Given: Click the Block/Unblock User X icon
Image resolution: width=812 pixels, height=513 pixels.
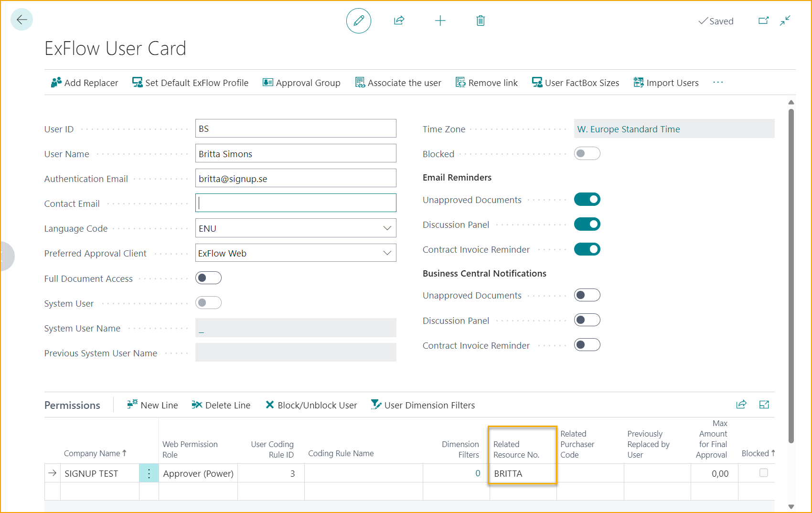Looking at the screenshot, I should click(x=270, y=405).
